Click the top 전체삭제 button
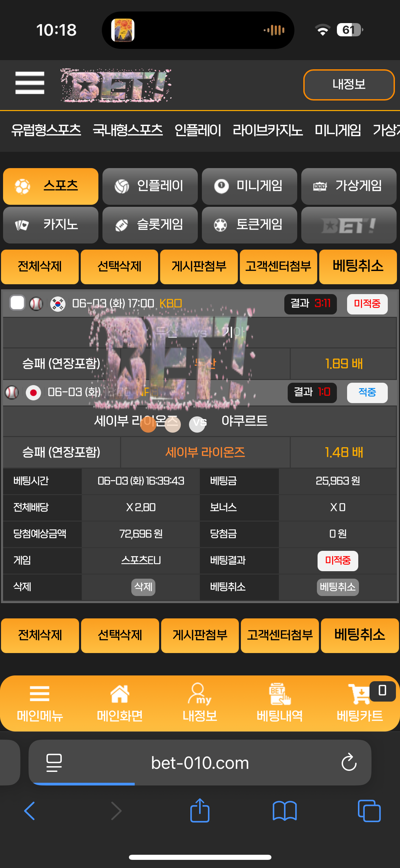The height and width of the screenshot is (868, 400). 40,267
